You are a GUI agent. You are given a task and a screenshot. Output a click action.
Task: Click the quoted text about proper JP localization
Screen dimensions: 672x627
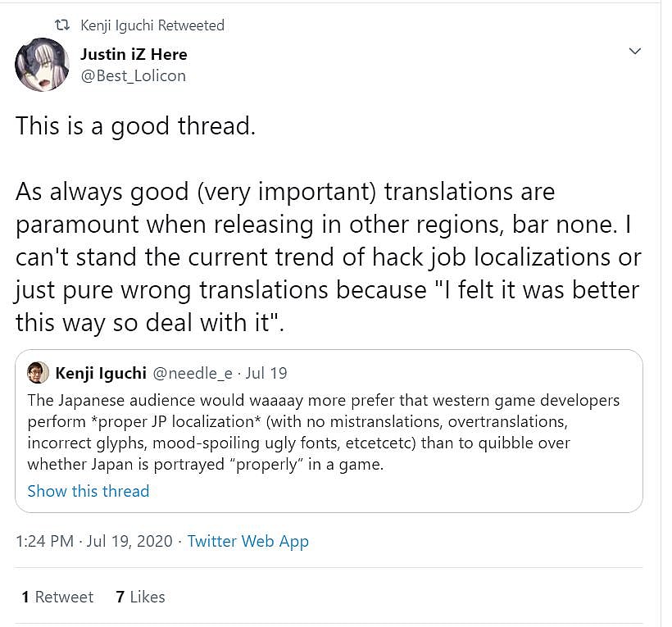tap(323, 432)
